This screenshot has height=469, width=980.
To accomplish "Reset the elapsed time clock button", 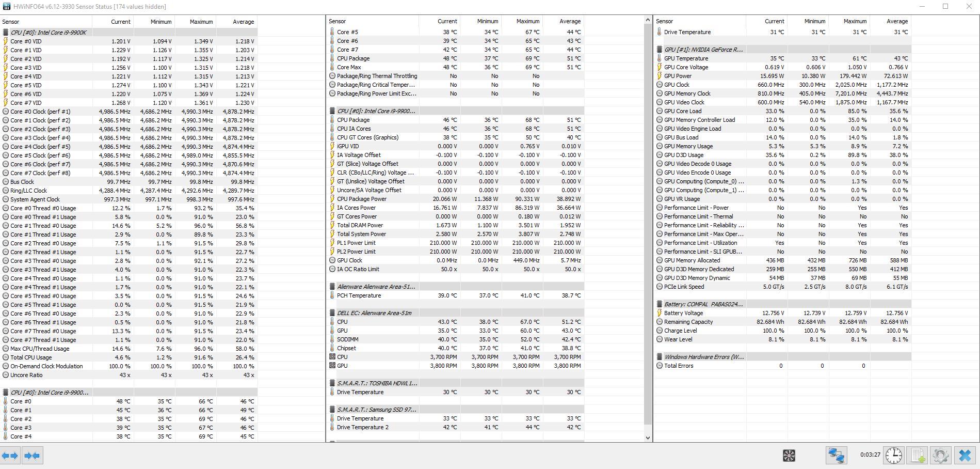I will (x=893, y=456).
